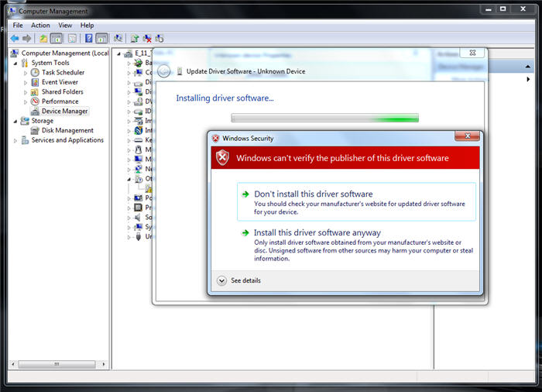Select Services and Applications tree item
This screenshot has width=542, height=392.
click(67, 140)
